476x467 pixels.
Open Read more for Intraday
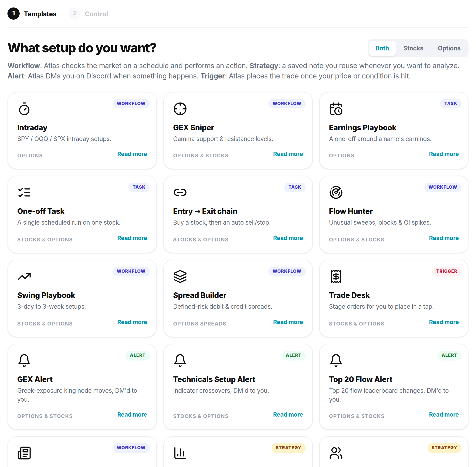tap(132, 154)
